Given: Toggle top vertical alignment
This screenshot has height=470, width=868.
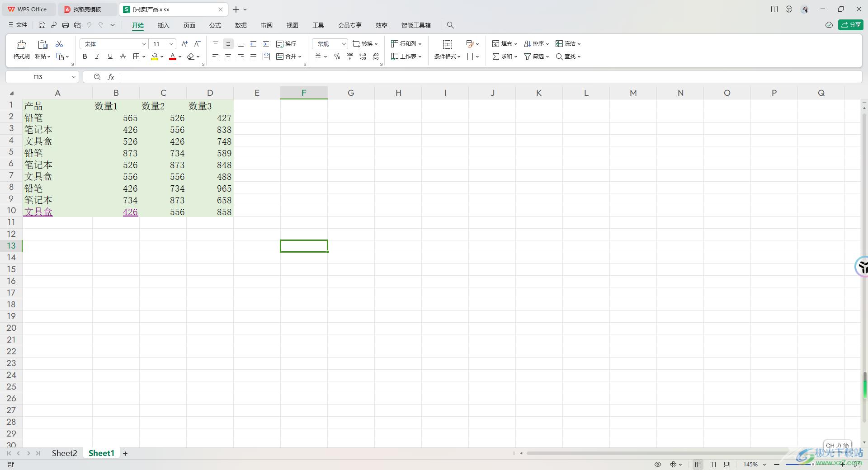Looking at the screenshot, I should (216, 44).
